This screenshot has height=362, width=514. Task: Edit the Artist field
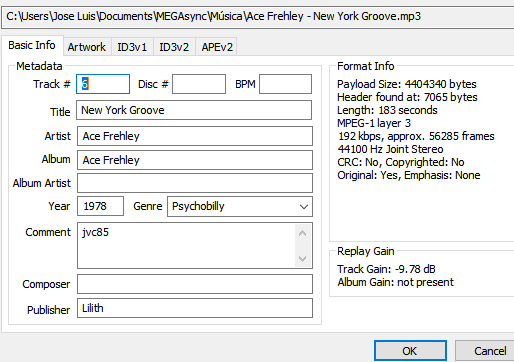(x=195, y=136)
